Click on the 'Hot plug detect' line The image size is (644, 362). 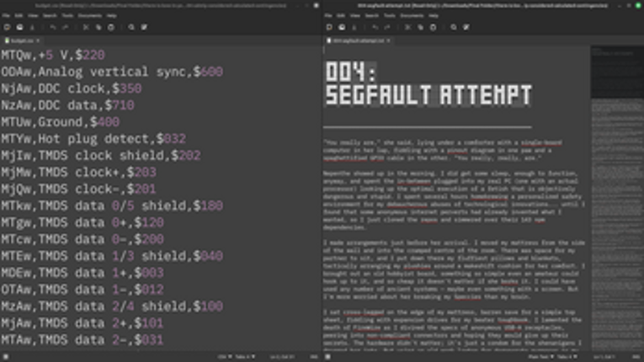tap(93, 138)
